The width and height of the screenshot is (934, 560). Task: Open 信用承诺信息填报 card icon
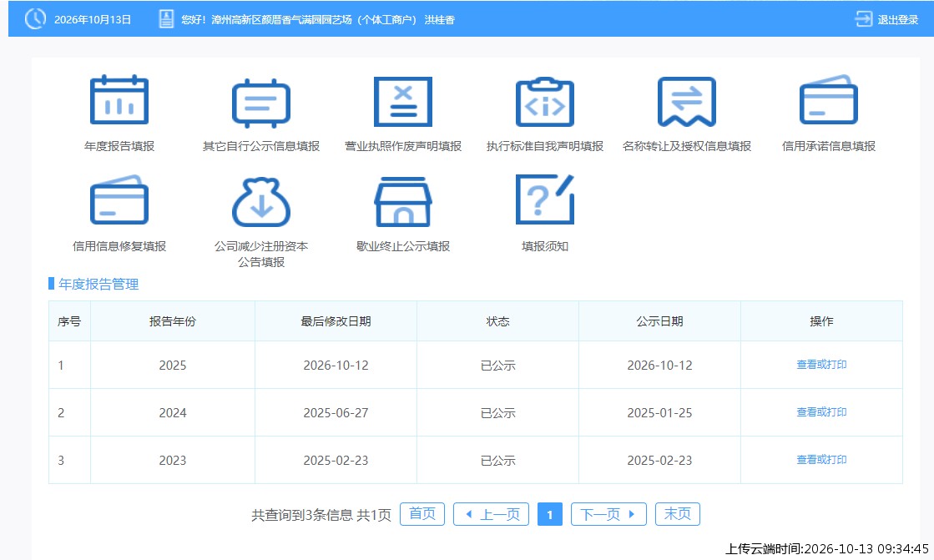tap(828, 99)
